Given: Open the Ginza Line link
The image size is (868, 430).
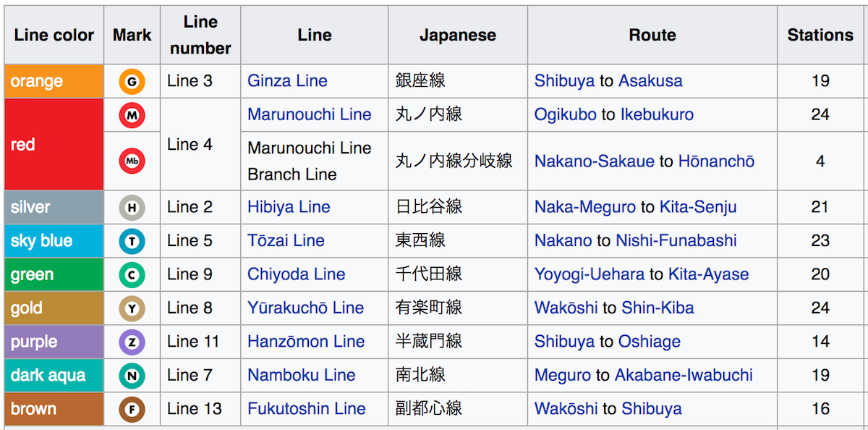Looking at the screenshot, I should coord(287,81).
